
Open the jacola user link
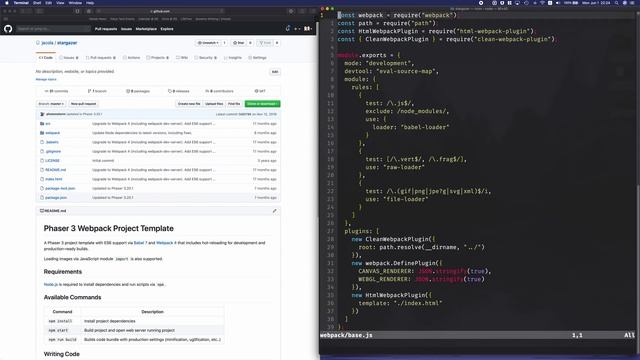[47, 43]
